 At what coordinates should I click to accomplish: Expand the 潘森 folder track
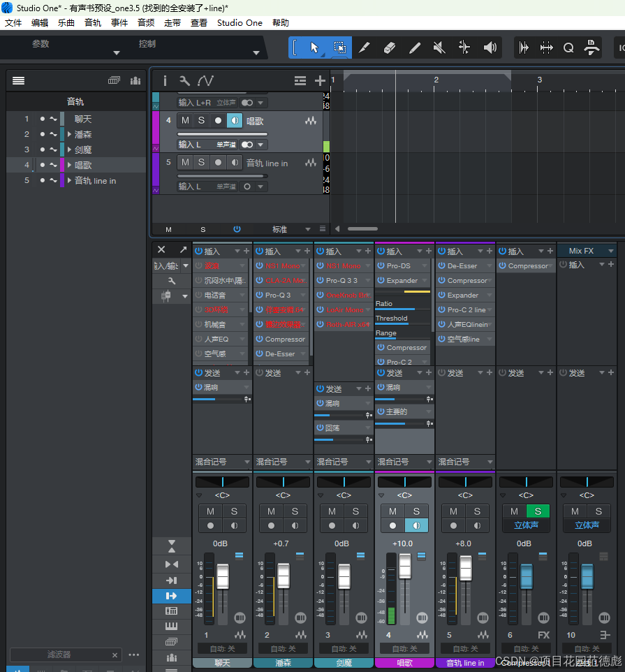click(x=69, y=134)
